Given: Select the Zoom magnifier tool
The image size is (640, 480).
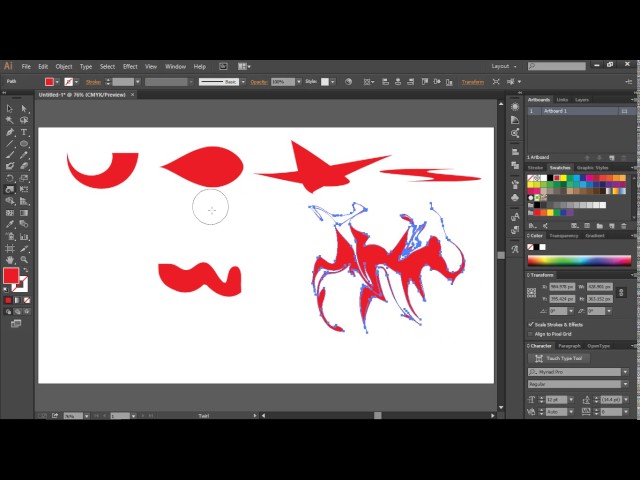Looking at the screenshot, I should [24, 259].
